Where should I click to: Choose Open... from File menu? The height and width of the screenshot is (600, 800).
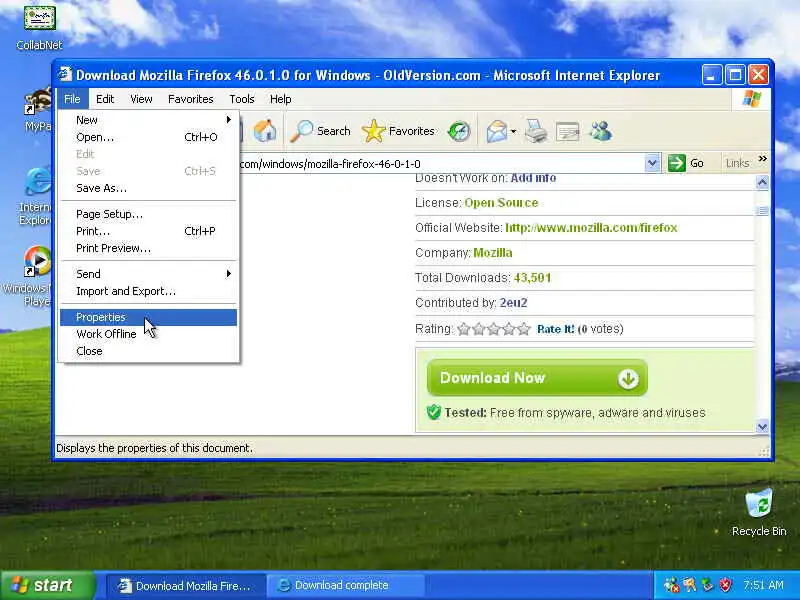148,137
